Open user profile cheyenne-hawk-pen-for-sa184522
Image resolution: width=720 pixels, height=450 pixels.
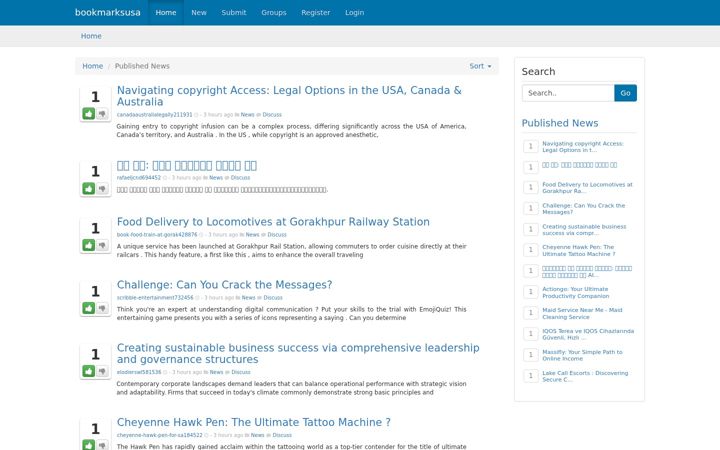point(159,435)
